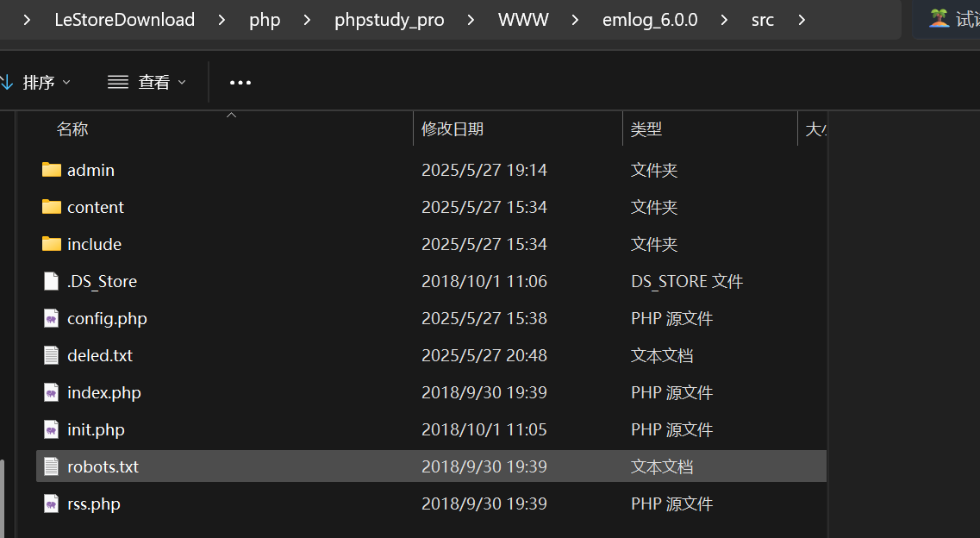The image size is (980, 538).
Task: Click the init.php file icon
Action: tap(52, 429)
